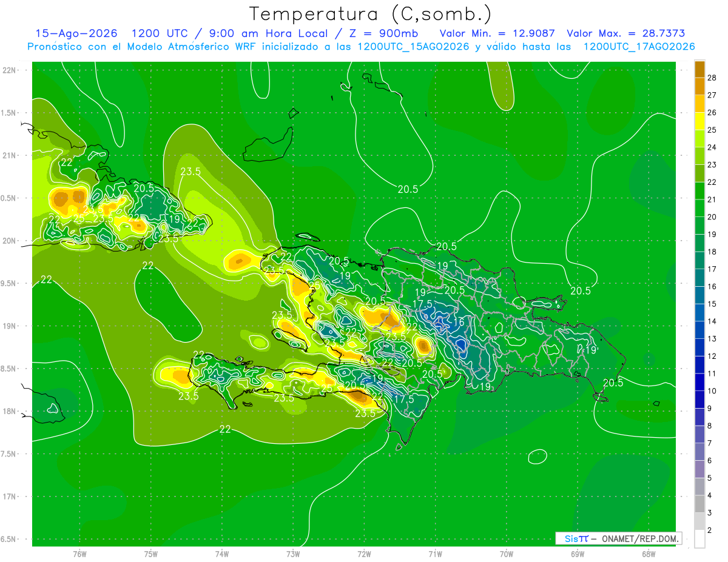This screenshot has width=728, height=562.
Task: Click the "17N" latitude axis label
Action: (10, 497)
